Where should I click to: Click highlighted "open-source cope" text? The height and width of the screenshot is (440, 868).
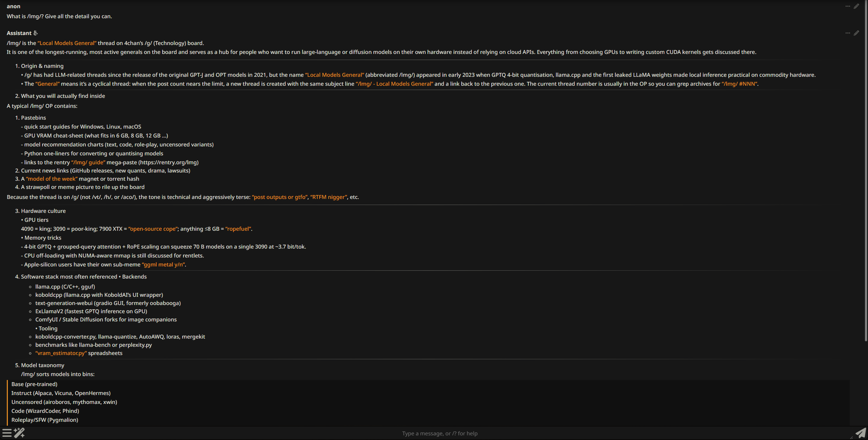pyautogui.click(x=153, y=229)
